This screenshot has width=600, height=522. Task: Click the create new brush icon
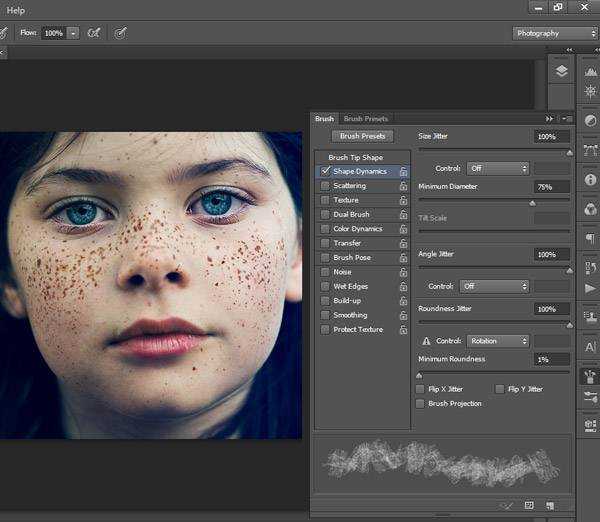(x=550, y=506)
